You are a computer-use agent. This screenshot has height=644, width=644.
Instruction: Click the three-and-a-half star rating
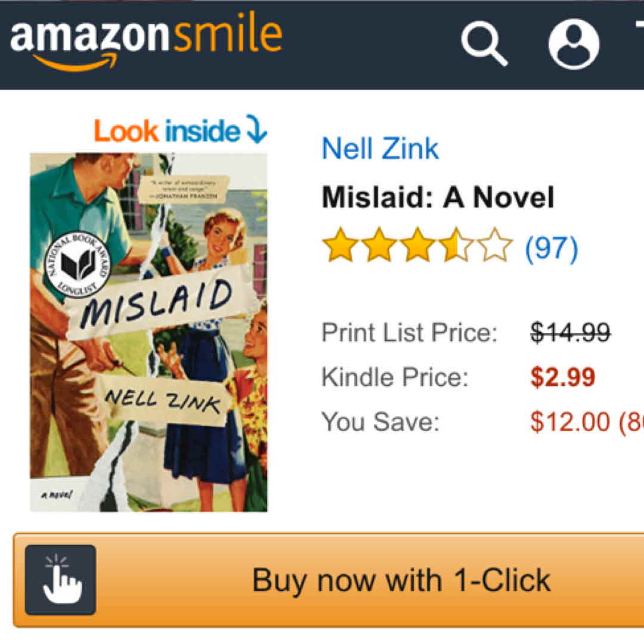417,244
